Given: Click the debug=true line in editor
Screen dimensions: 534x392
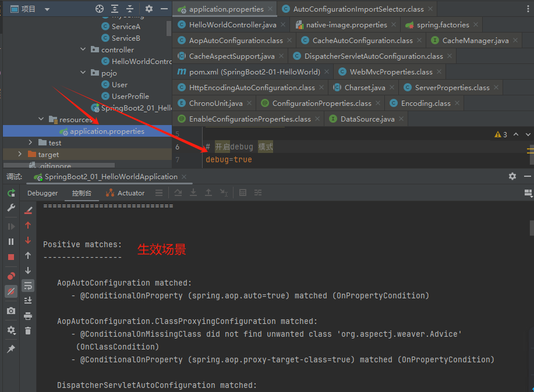Looking at the screenshot, I should (228, 159).
